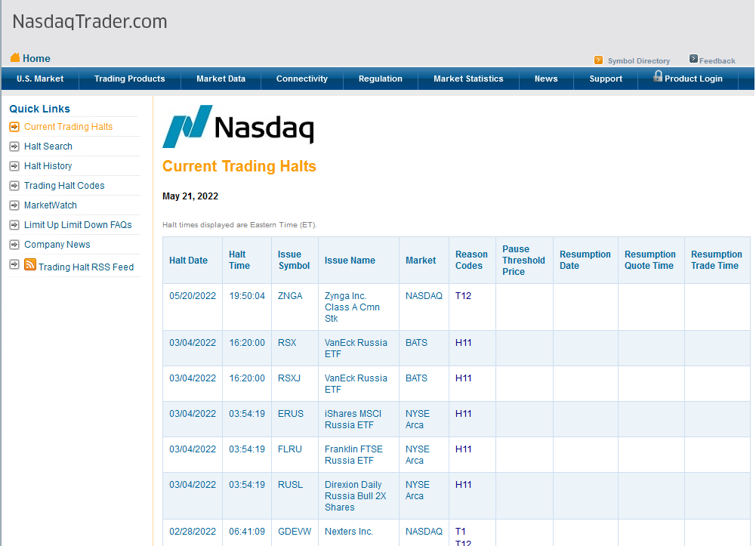Click the H11 reason code for RUSL
The image size is (756, 546).
click(x=463, y=485)
